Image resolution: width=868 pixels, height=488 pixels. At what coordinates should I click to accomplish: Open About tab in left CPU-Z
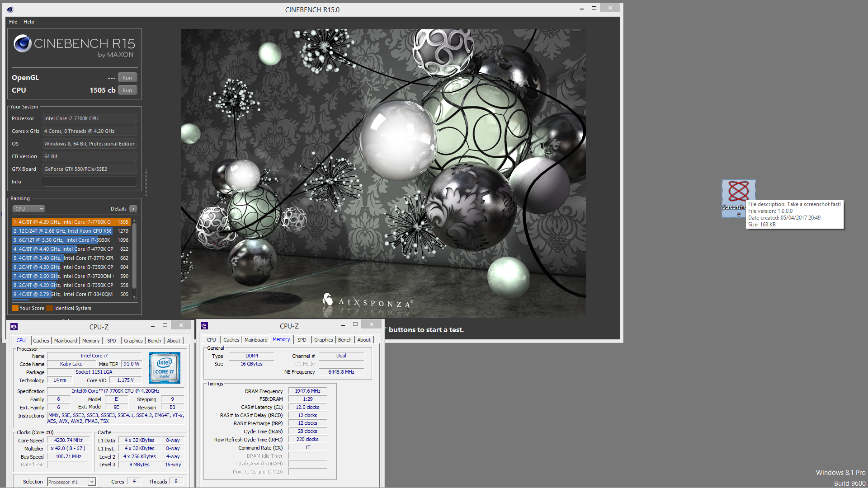pos(174,341)
